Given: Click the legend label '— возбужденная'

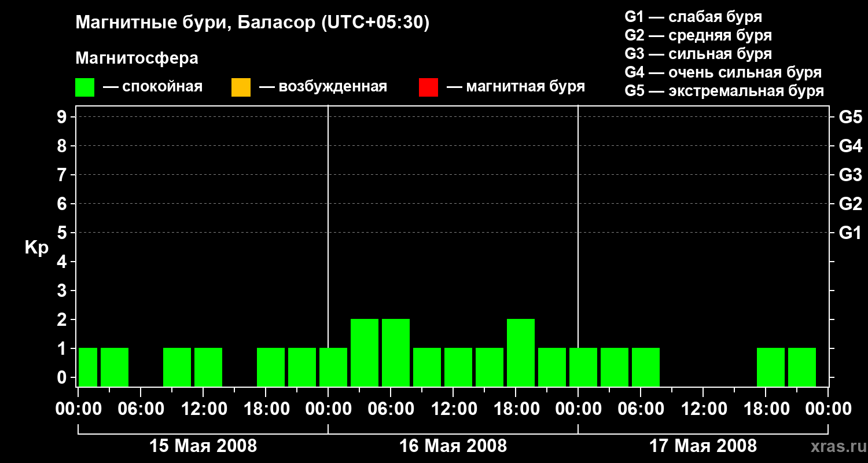Looking at the screenshot, I should (x=323, y=87).
